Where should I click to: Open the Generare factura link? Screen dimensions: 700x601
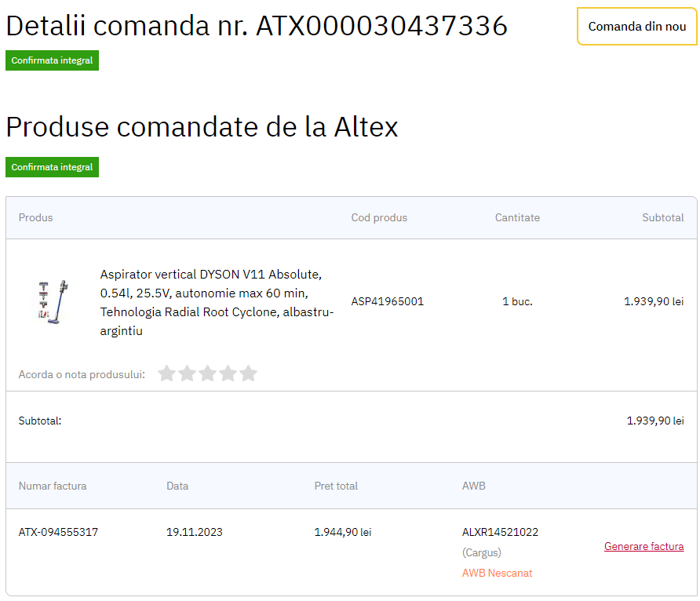(643, 546)
